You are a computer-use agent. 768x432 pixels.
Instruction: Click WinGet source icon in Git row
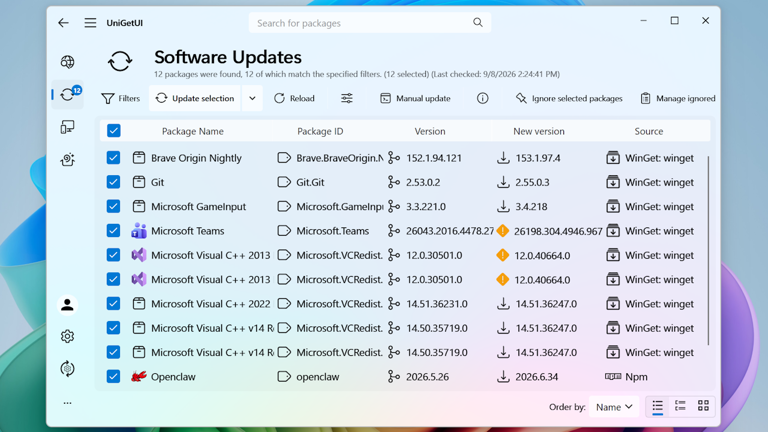[613, 182]
